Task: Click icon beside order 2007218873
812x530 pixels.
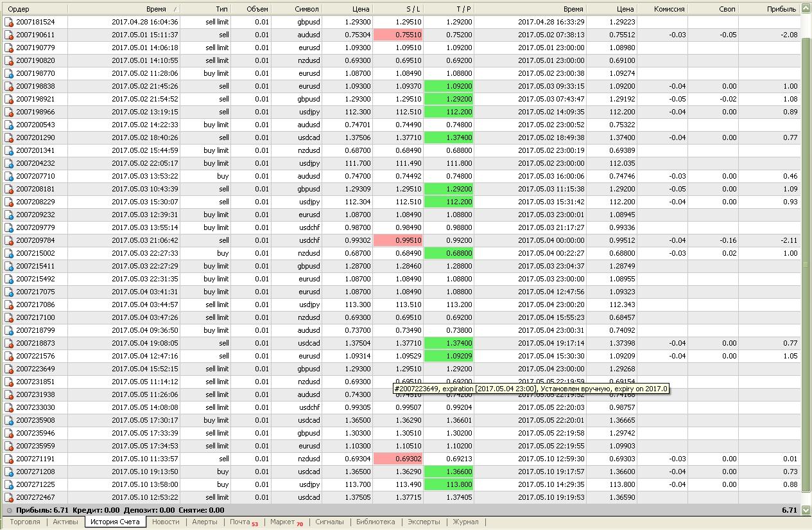Action: click(9, 343)
